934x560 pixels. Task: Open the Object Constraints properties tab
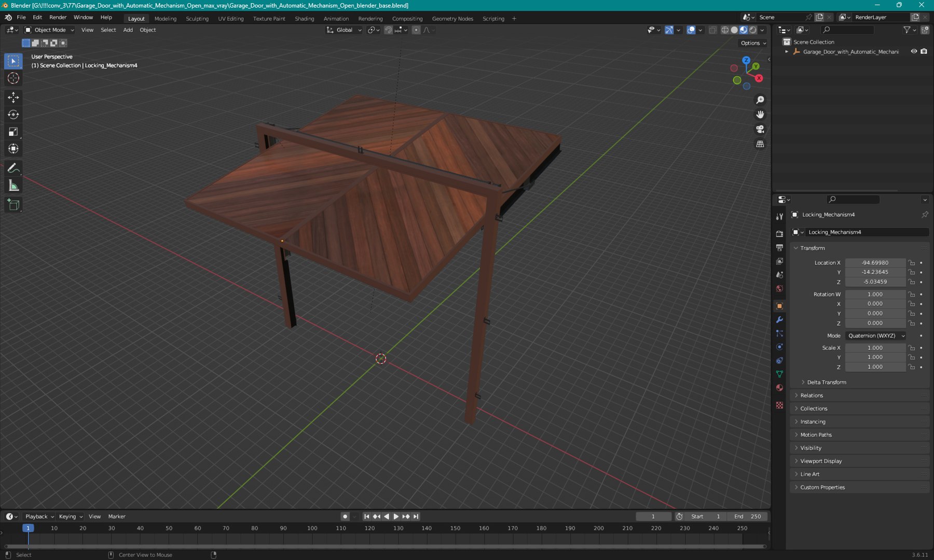point(779,360)
